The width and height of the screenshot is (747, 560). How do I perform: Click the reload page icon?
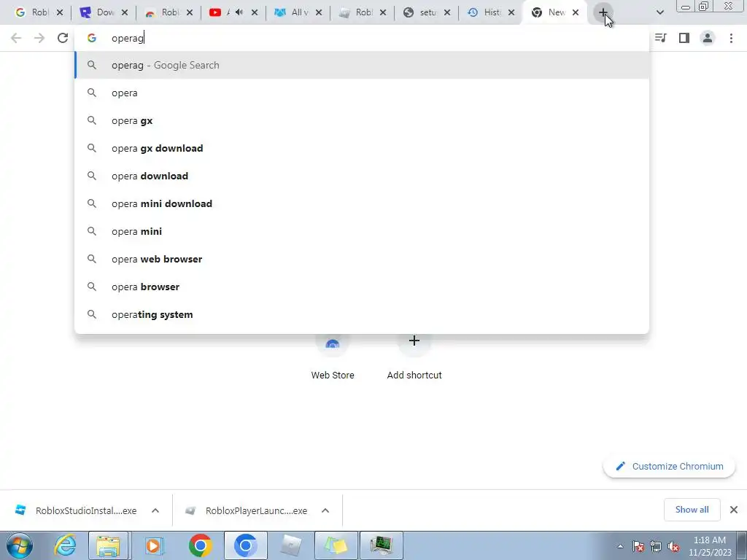click(x=63, y=38)
